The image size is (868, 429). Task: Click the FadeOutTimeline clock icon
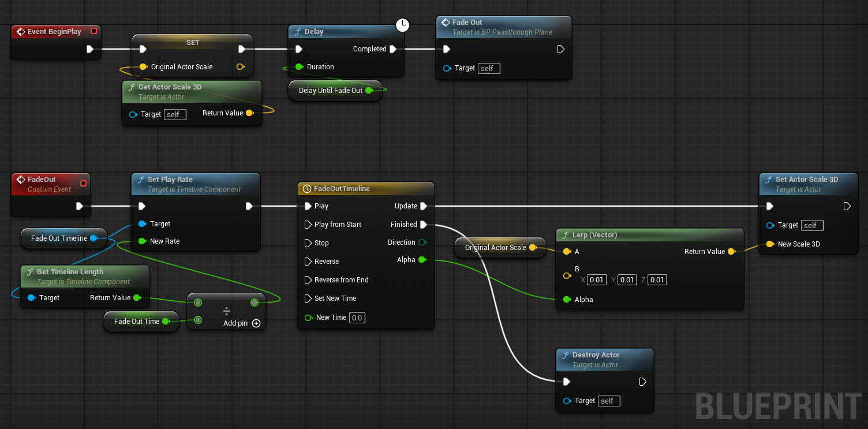click(307, 189)
